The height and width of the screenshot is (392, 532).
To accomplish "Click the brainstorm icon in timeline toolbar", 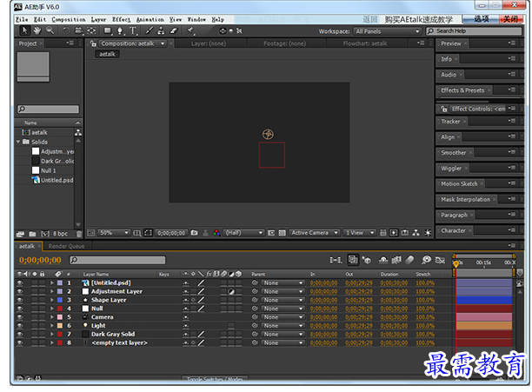I will [x=426, y=260].
